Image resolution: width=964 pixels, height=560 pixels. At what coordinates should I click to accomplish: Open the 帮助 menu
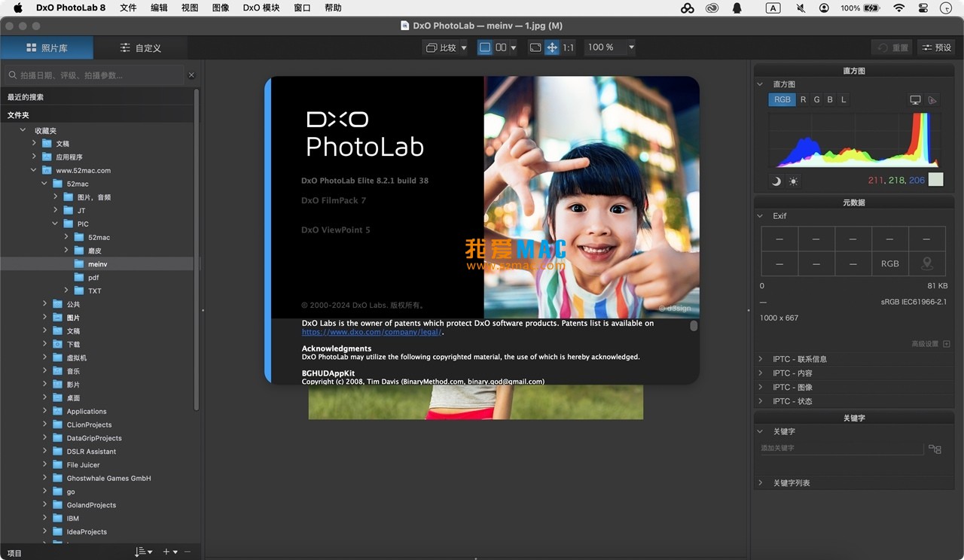333,8
